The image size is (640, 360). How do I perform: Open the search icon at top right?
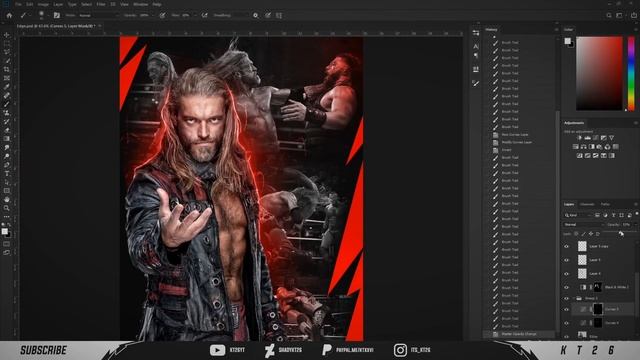[x=609, y=16]
